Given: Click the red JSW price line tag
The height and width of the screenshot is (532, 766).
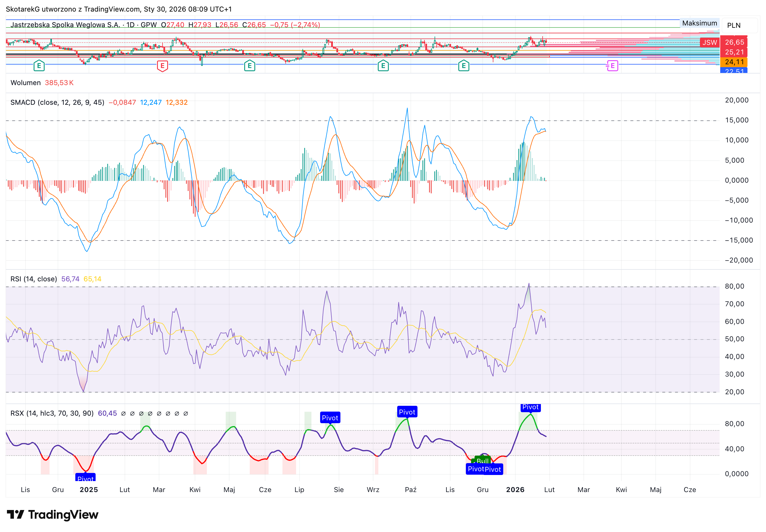Looking at the screenshot, I should 710,42.
